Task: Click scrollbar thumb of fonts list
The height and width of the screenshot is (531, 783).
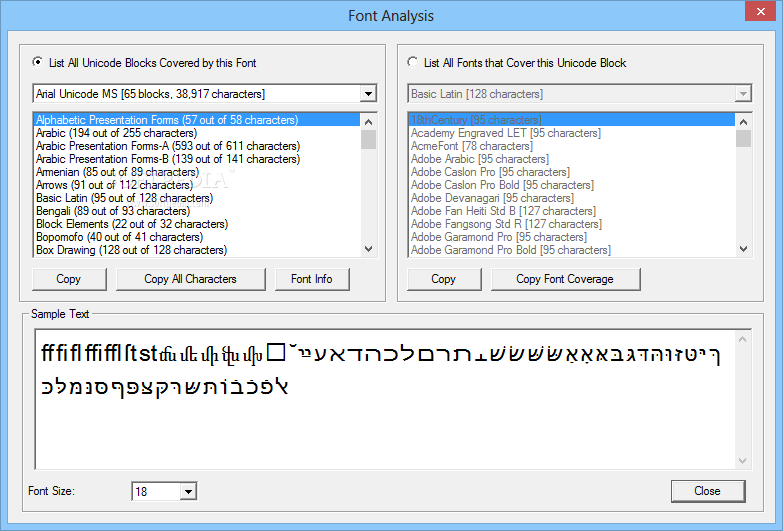Action: tap(744, 138)
